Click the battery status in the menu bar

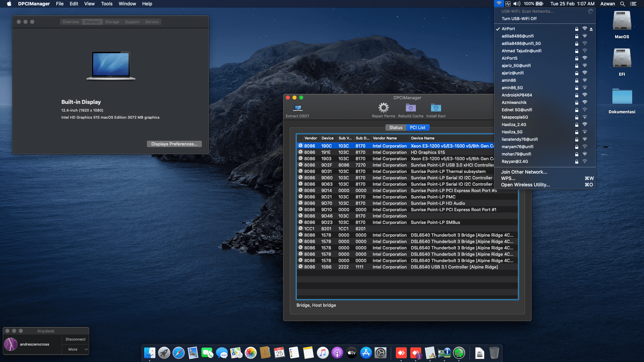click(534, 4)
